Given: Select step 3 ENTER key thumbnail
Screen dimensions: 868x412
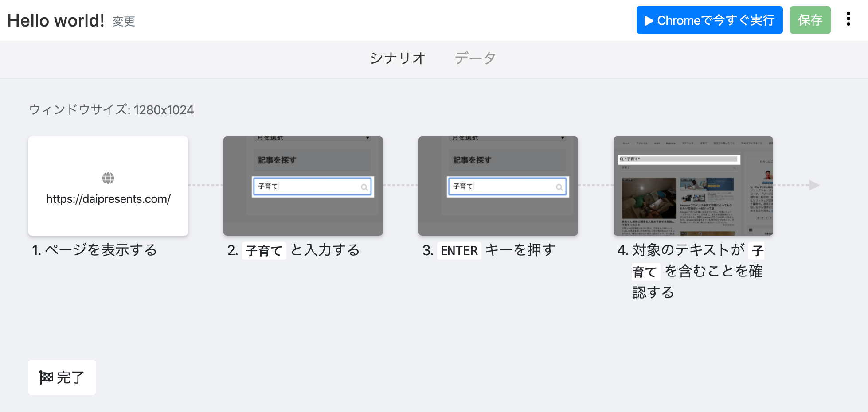Looking at the screenshot, I should coord(498,186).
